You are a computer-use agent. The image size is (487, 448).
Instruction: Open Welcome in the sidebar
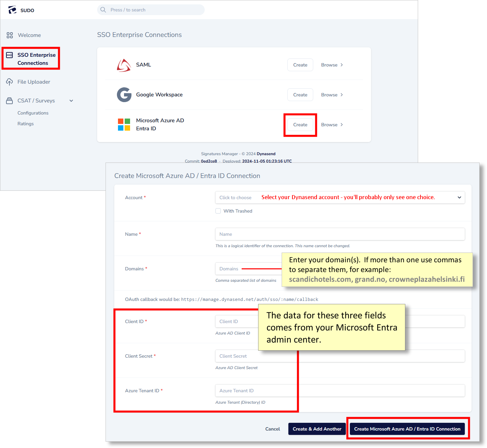(29, 35)
